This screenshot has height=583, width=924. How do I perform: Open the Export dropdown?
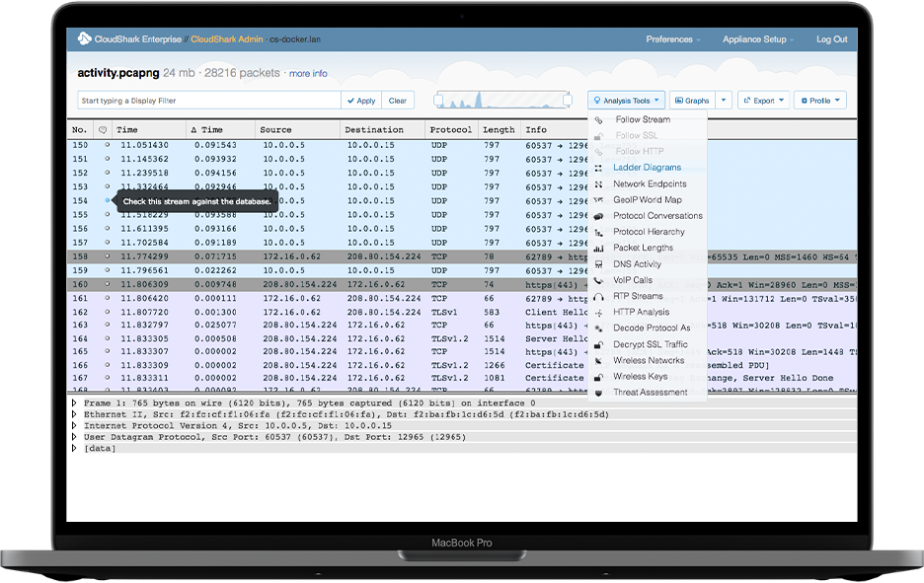coord(764,101)
